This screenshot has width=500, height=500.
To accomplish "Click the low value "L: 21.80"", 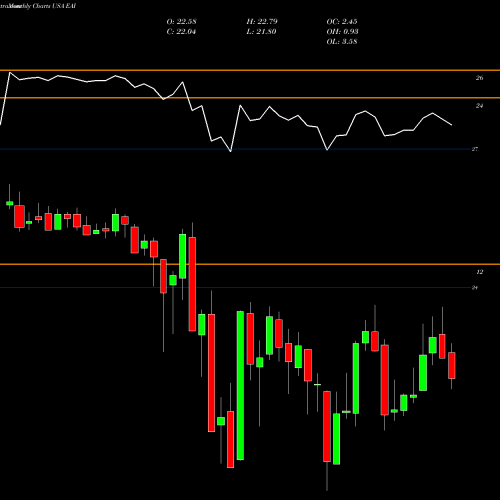I will 261,31.
